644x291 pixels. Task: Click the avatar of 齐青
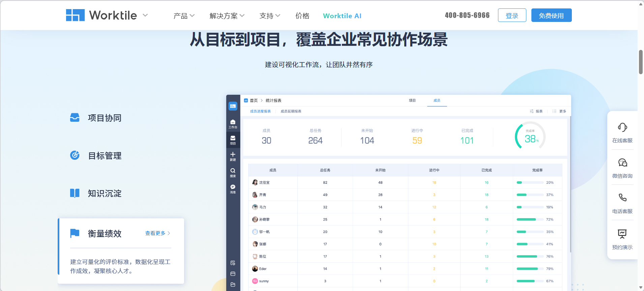coord(255,195)
